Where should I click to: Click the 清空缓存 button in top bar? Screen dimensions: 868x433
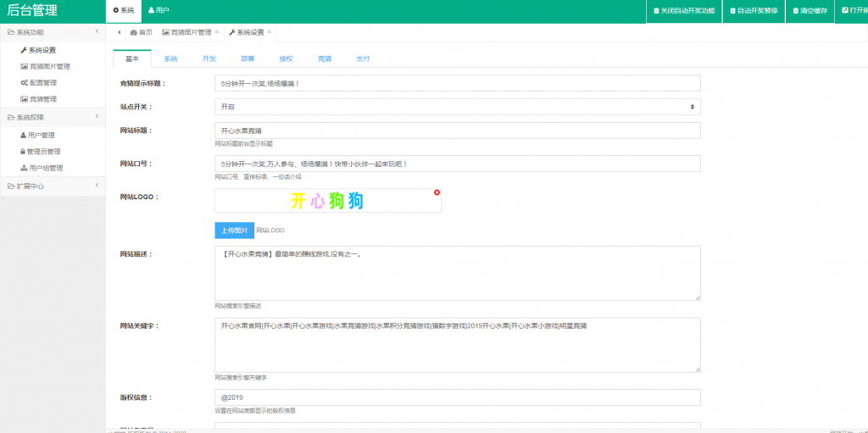(x=808, y=11)
